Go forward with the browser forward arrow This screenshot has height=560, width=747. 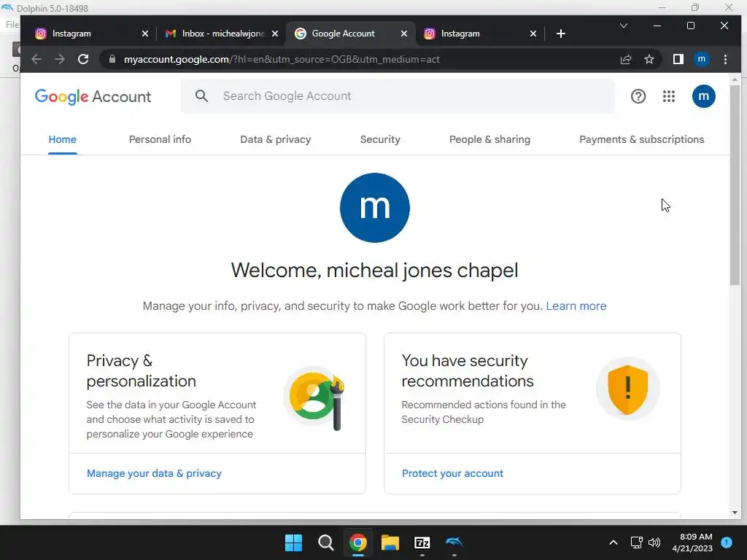[x=60, y=59]
